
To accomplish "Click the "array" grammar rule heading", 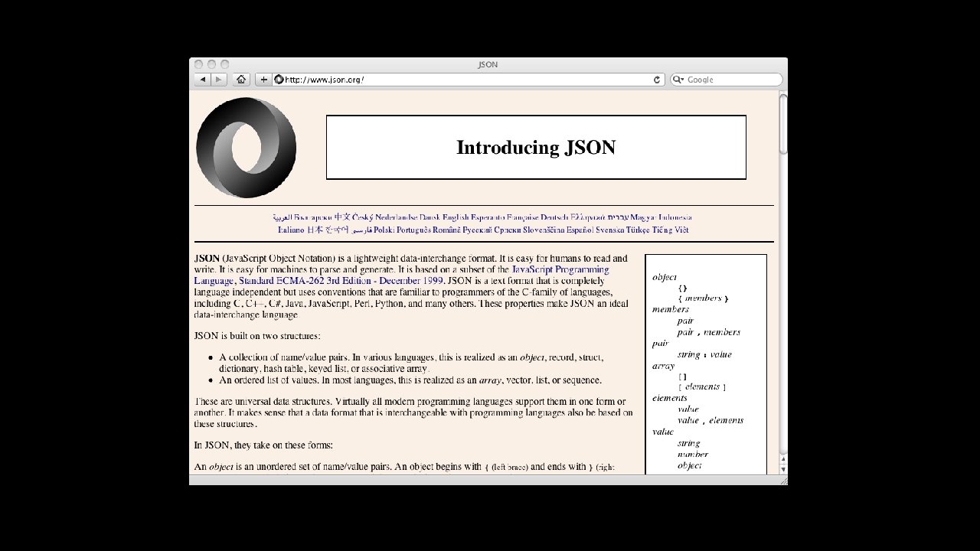I will coord(663,366).
